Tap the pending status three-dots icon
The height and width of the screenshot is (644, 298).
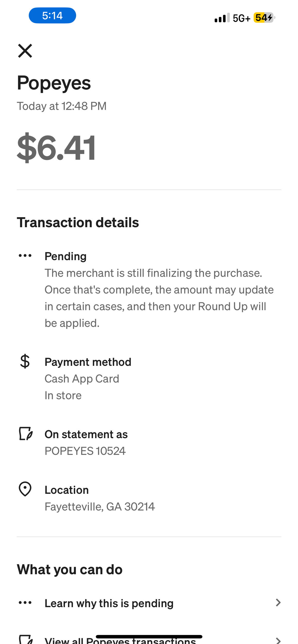pyautogui.click(x=25, y=256)
